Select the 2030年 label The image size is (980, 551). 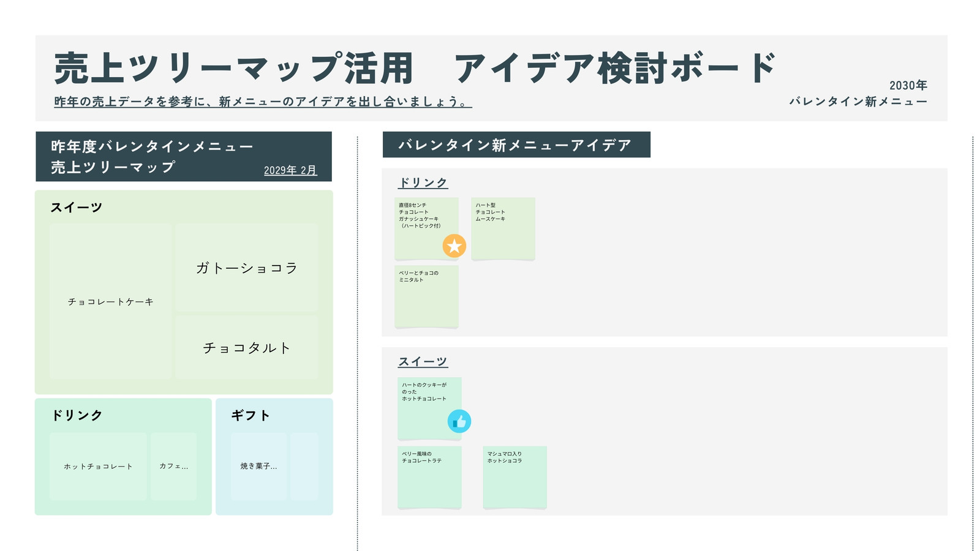[x=908, y=86]
